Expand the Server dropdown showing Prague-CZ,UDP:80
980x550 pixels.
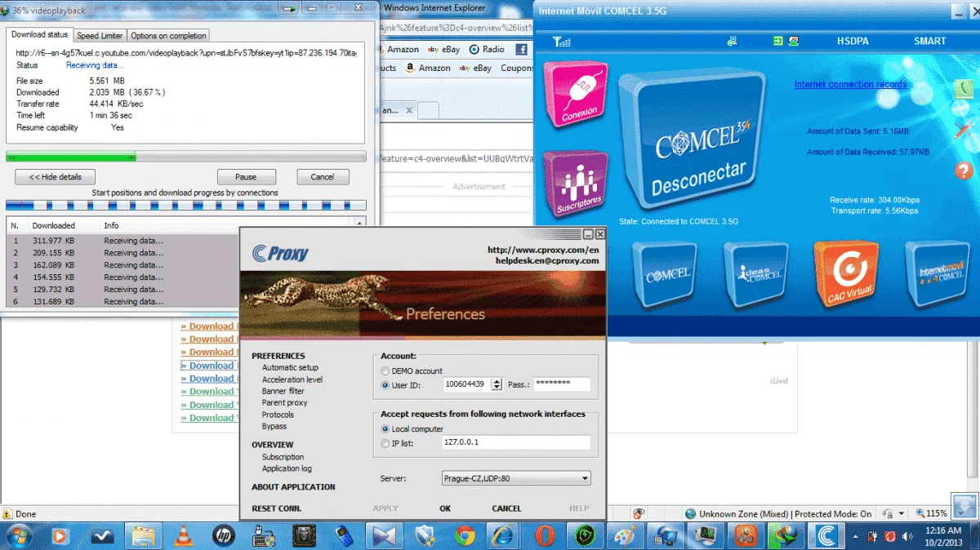pyautogui.click(x=516, y=479)
